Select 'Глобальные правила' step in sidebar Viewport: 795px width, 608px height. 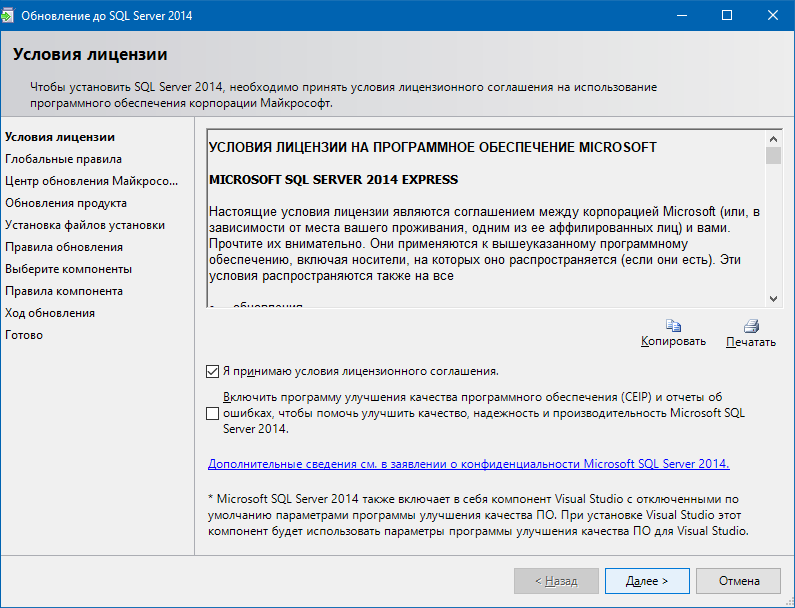pos(63,159)
